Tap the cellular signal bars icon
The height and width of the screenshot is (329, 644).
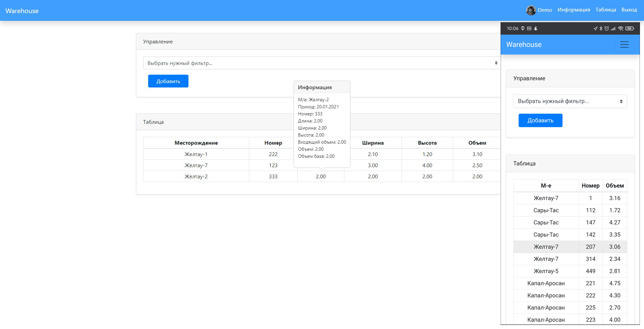click(x=613, y=29)
